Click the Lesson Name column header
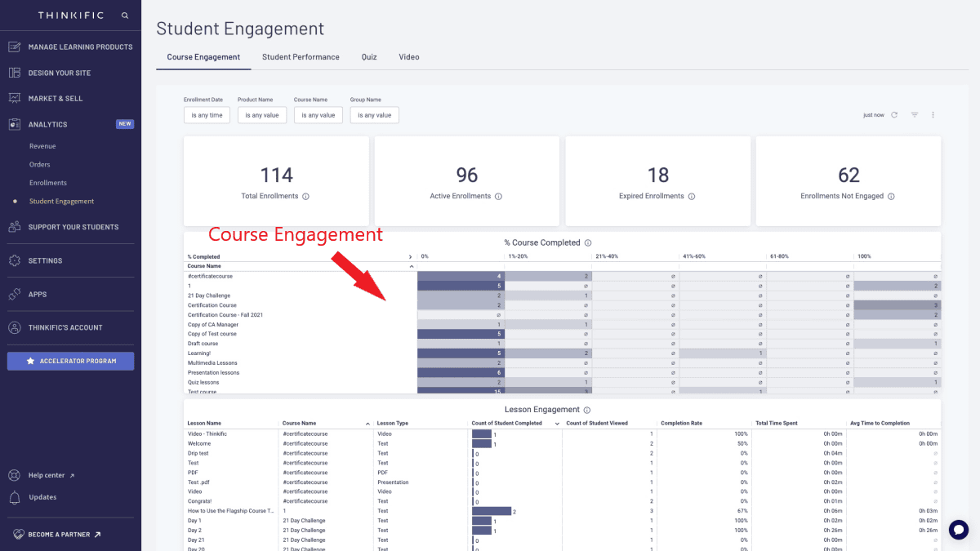 coord(204,424)
